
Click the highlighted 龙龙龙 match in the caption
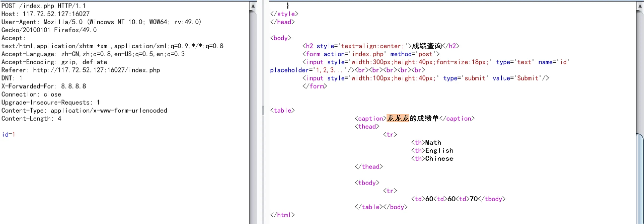(x=398, y=118)
